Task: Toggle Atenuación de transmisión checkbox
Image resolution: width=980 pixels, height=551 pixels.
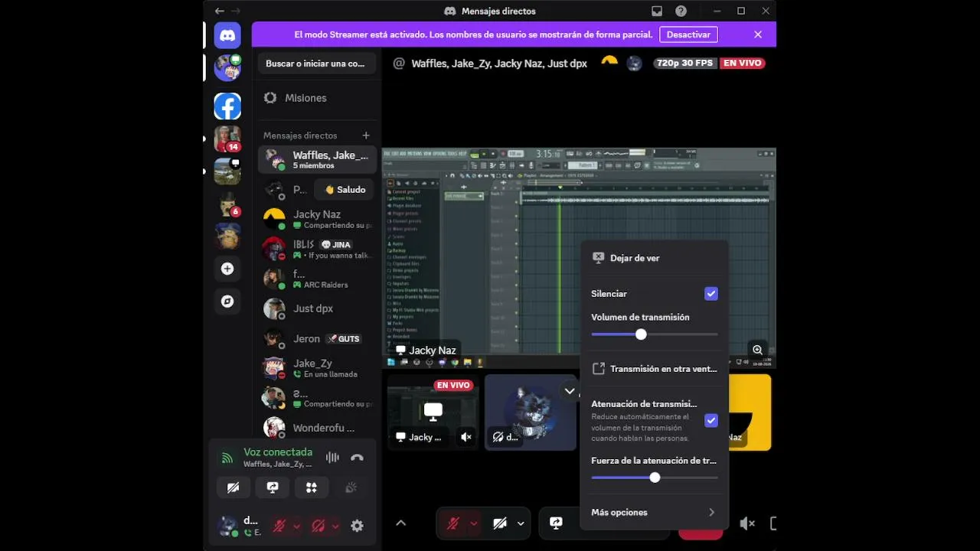Action: click(x=711, y=420)
